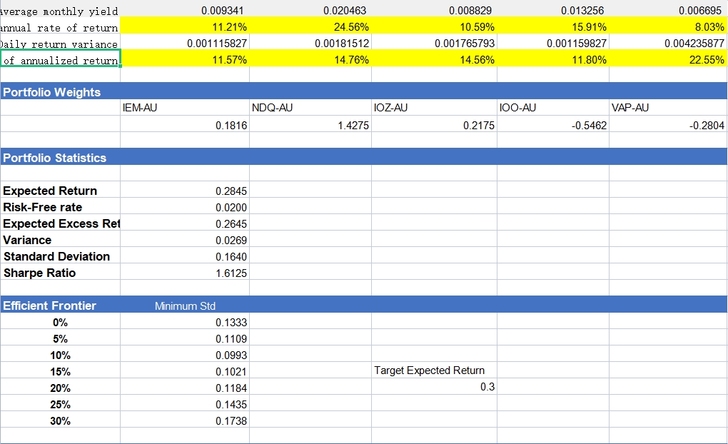Click the IOZ-AU column label
This screenshot has height=444, width=728.
(390, 108)
